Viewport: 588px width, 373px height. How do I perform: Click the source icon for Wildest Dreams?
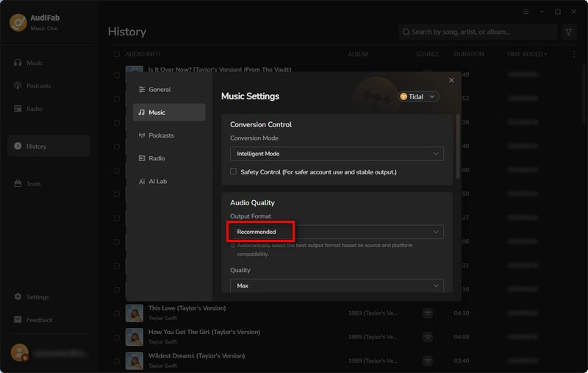tap(428, 360)
